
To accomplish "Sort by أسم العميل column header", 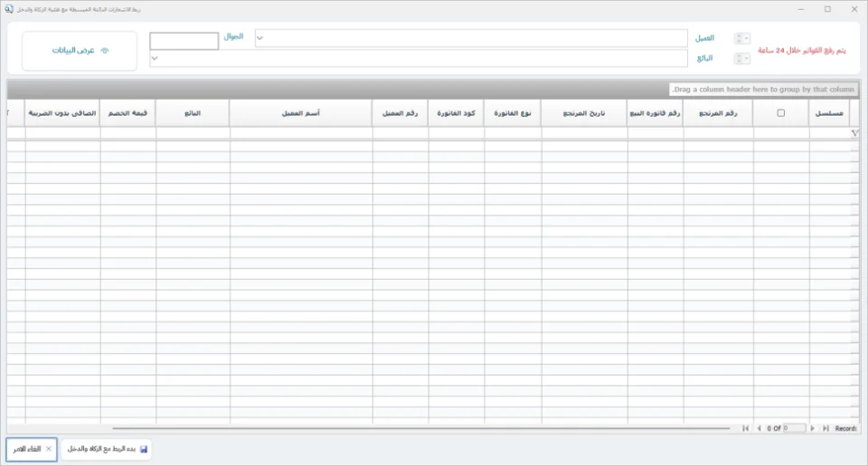I will point(300,113).
